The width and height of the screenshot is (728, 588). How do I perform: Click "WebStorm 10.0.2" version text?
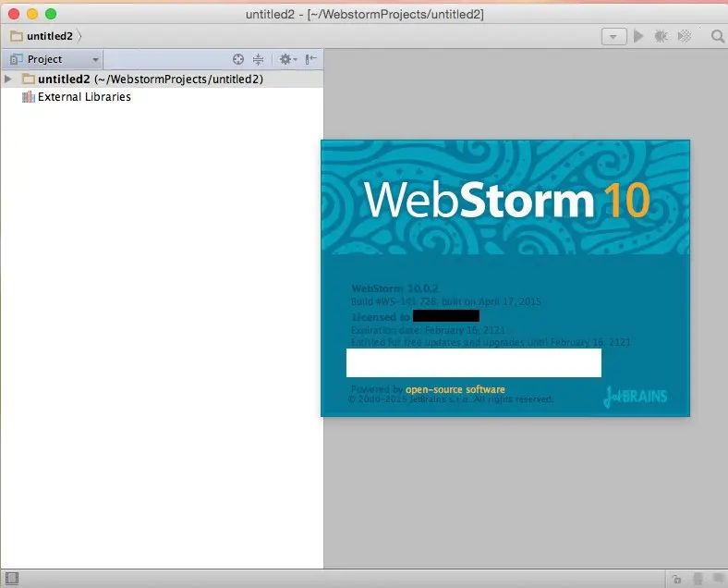(395, 288)
